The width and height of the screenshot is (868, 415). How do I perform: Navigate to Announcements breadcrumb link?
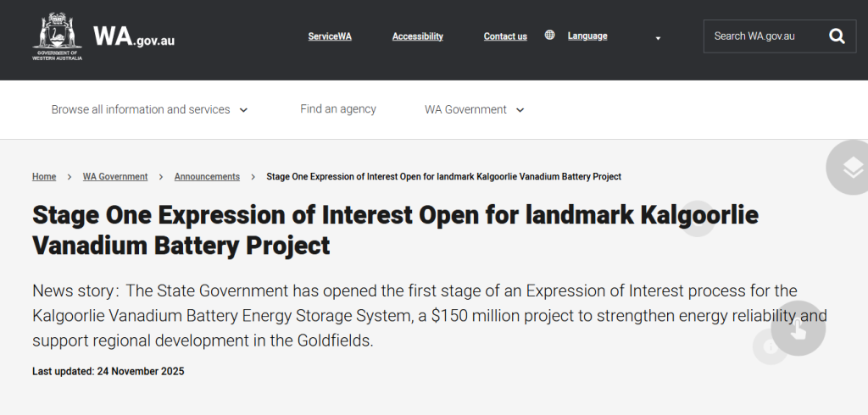click(x=207, y=177)
